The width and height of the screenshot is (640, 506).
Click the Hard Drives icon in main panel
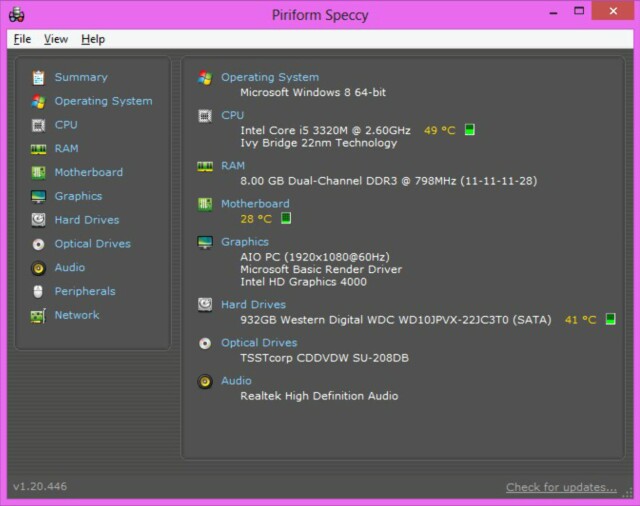205,304
